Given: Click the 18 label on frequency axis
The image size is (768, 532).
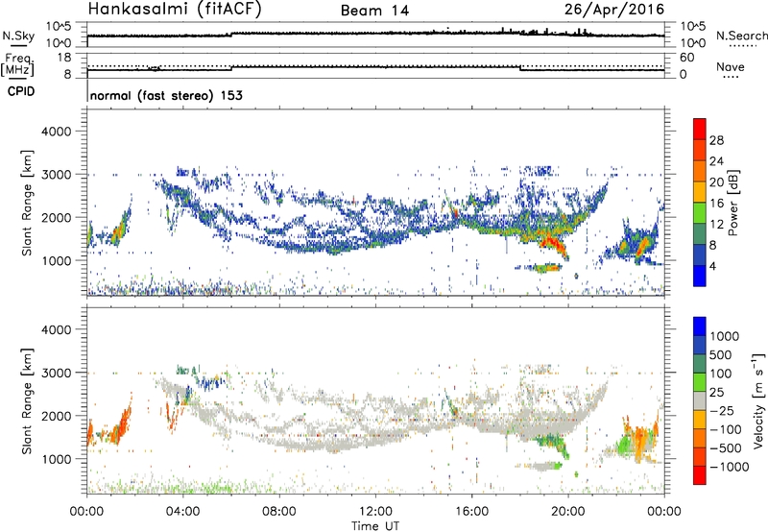Looking at the screenshot, I should pos(64,58).
